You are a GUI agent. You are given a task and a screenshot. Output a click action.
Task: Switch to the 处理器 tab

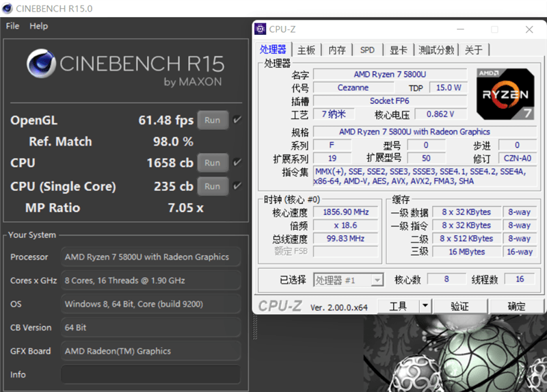pos(273,49)
